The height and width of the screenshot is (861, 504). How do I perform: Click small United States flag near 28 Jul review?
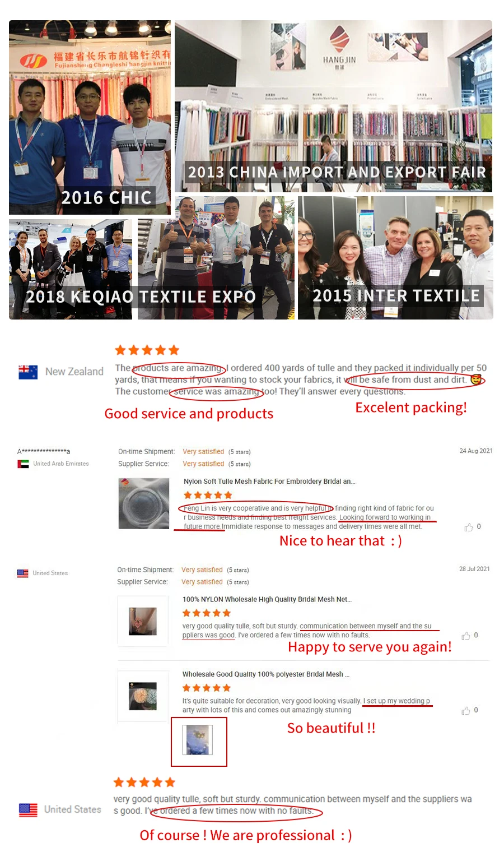22,573
